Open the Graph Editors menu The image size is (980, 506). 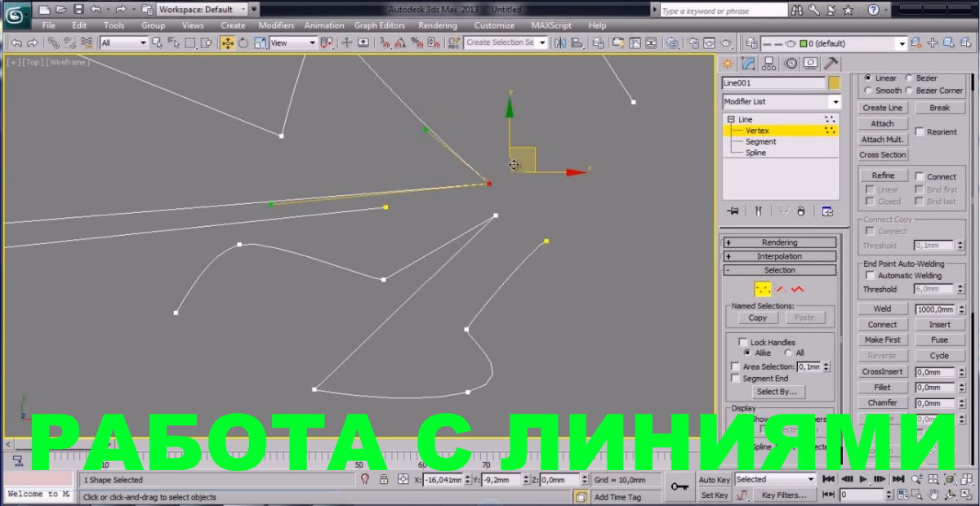(x=380, y=25)
